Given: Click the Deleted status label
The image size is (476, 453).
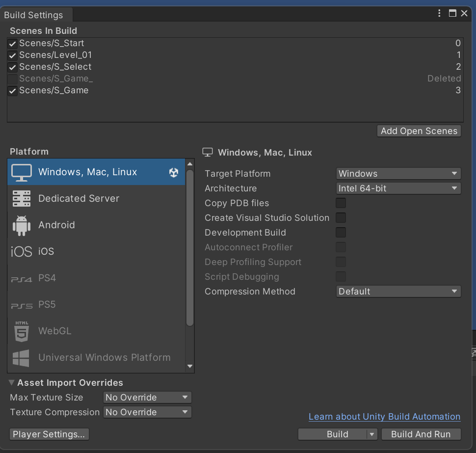Looking at the screenshot, I should click(x=444, y=79).
